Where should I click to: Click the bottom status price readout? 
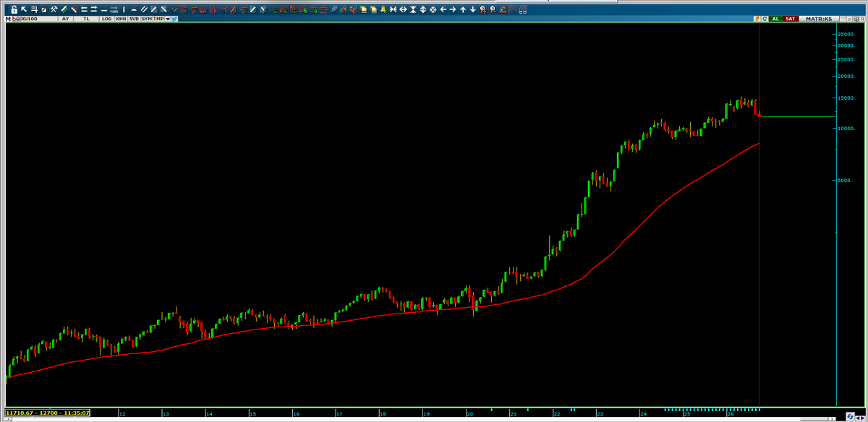[x=47, y=413]
